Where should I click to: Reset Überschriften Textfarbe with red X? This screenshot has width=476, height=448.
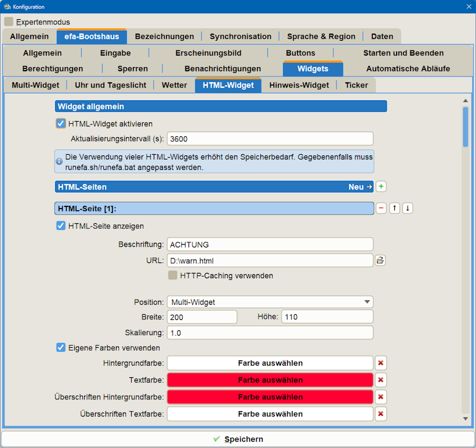pos(381,414)
